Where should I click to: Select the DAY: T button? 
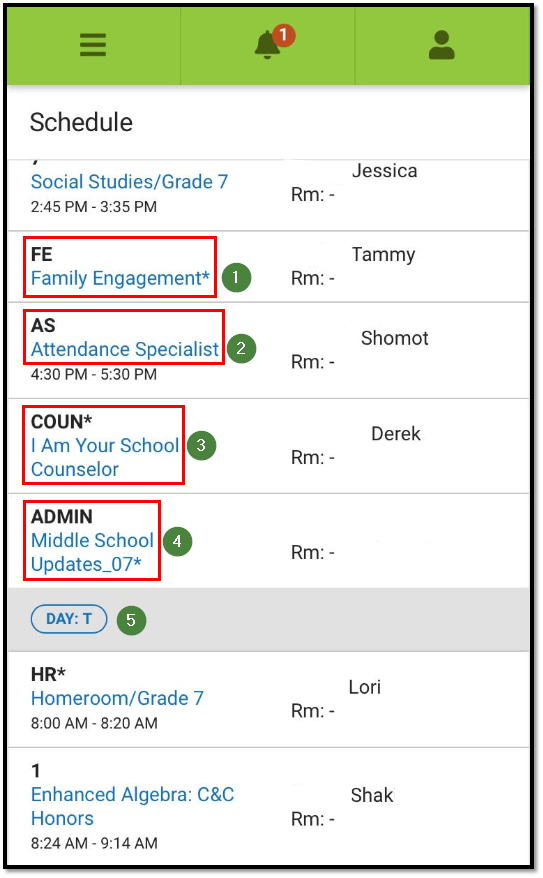[x=69, y=619]
